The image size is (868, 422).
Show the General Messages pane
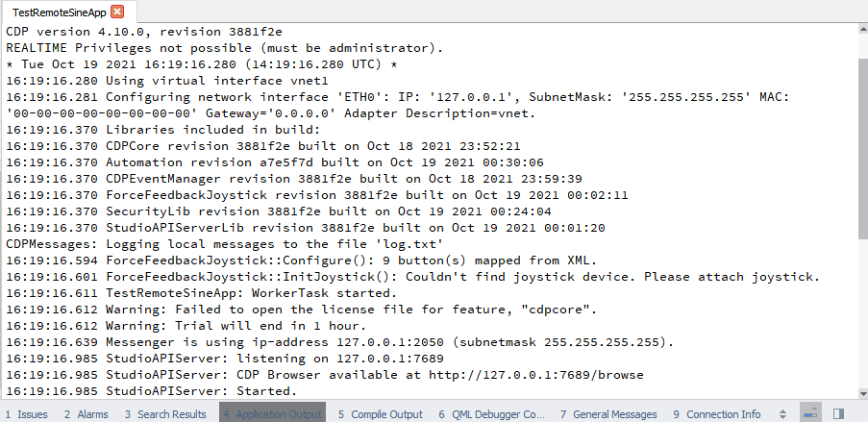(x=608, y=414)
